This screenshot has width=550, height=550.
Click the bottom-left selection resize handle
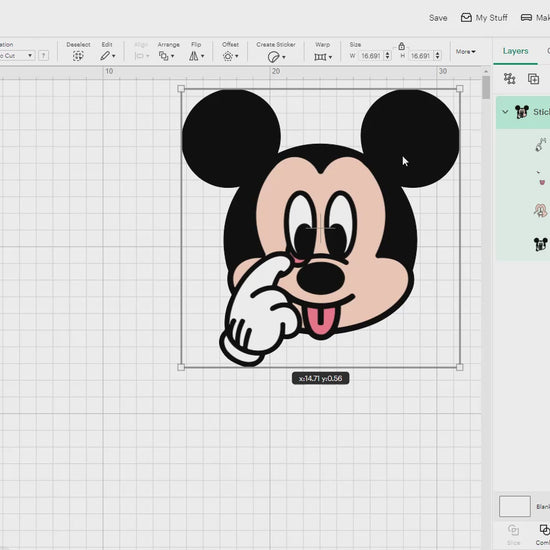point(181,367)
